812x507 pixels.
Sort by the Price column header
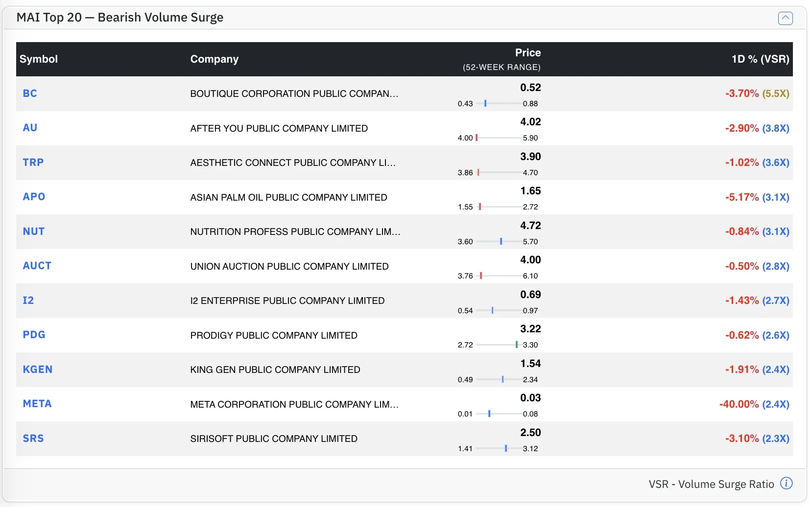(x=527, y=53)
